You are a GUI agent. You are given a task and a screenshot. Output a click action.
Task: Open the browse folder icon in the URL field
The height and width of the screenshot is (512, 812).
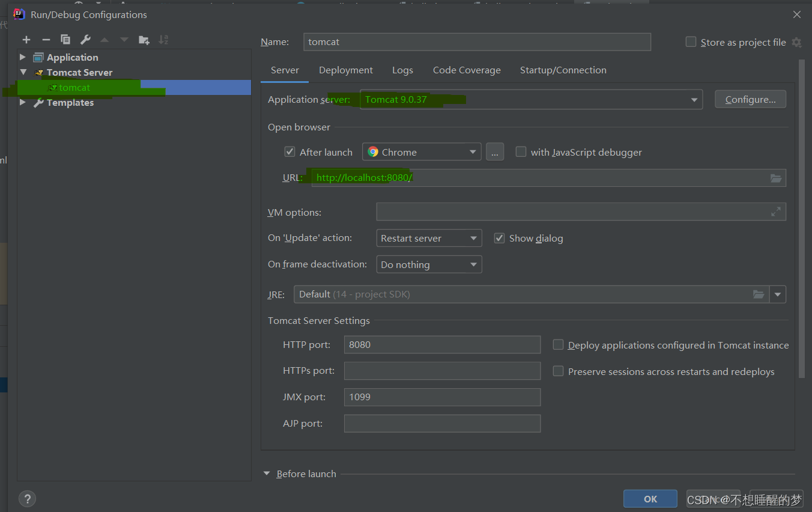(x=776, y=178)
